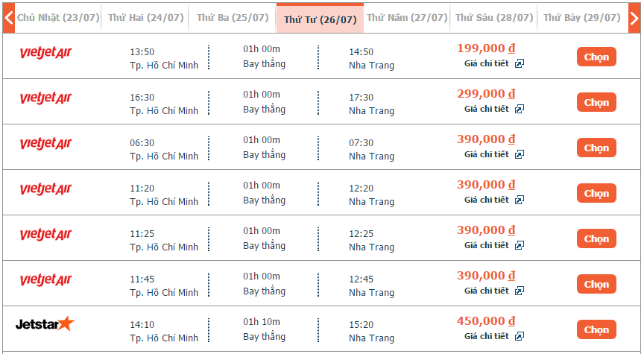
Task: Open the Thứ Sáu (28/07) date tab
Action: click(494, 18)
